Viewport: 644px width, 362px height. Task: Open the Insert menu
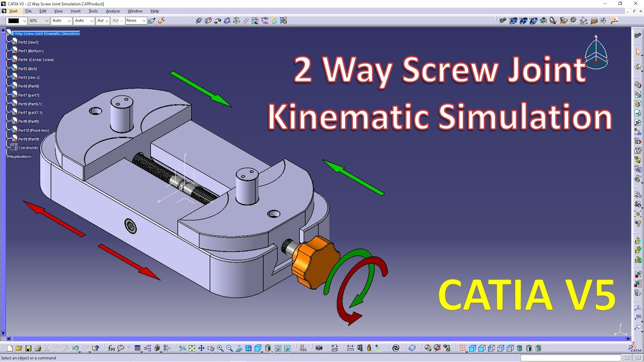[x=75, y=11]
